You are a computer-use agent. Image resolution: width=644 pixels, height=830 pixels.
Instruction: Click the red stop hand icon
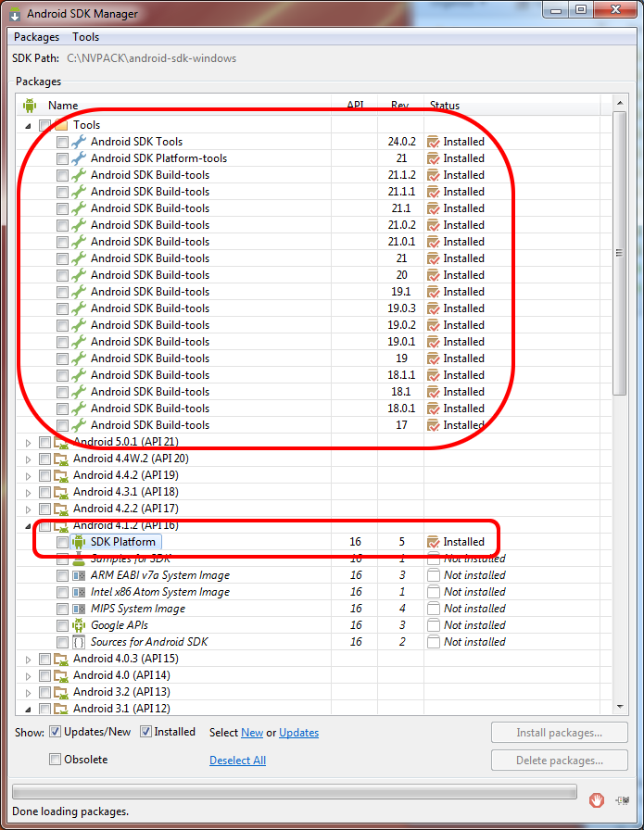(597, 799)
